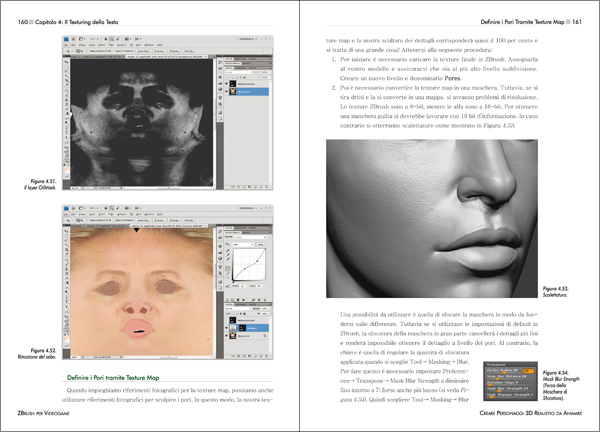Pick the gray point eyedropper in Curves panel
Image resolution: width=600 pixels, height=432 pixels.
coord(228,254)
